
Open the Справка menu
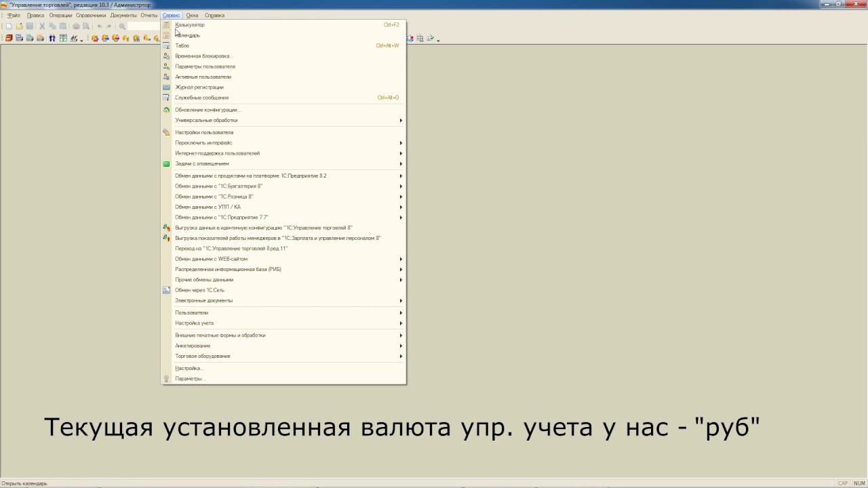point(214,15)
